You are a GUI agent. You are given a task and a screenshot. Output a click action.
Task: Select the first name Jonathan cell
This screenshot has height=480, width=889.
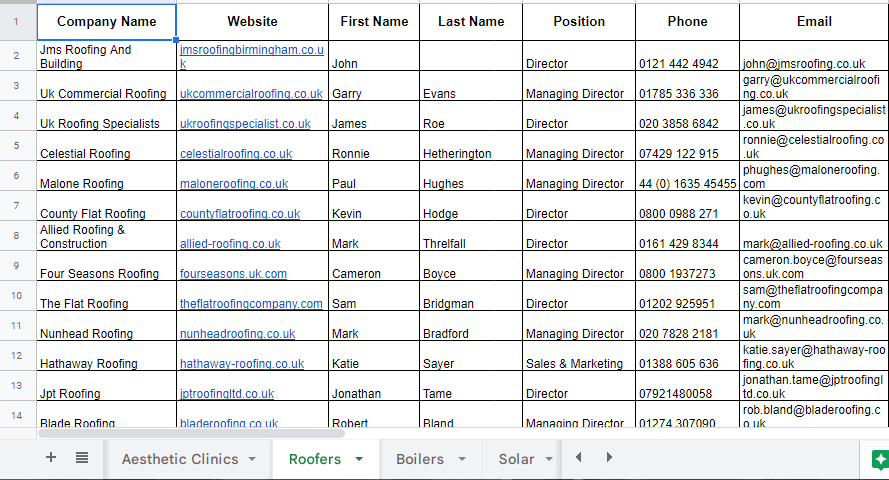[x=374, y=386]
